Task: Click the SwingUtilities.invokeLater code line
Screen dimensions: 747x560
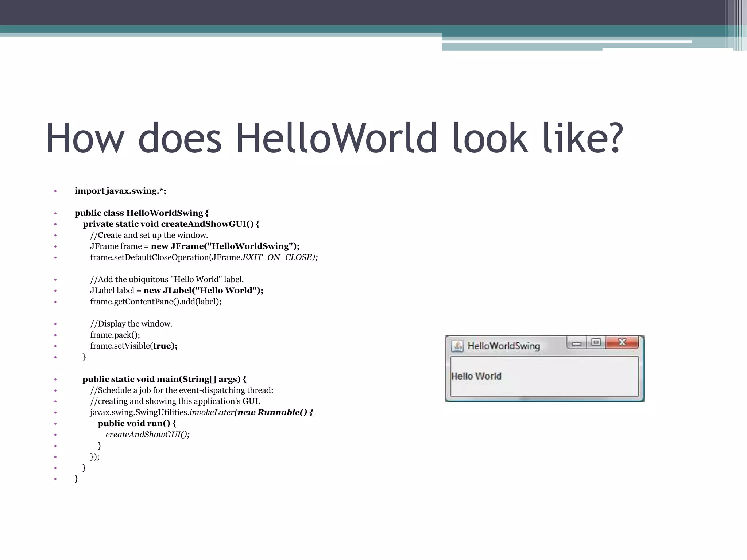Action: [202, 412]
